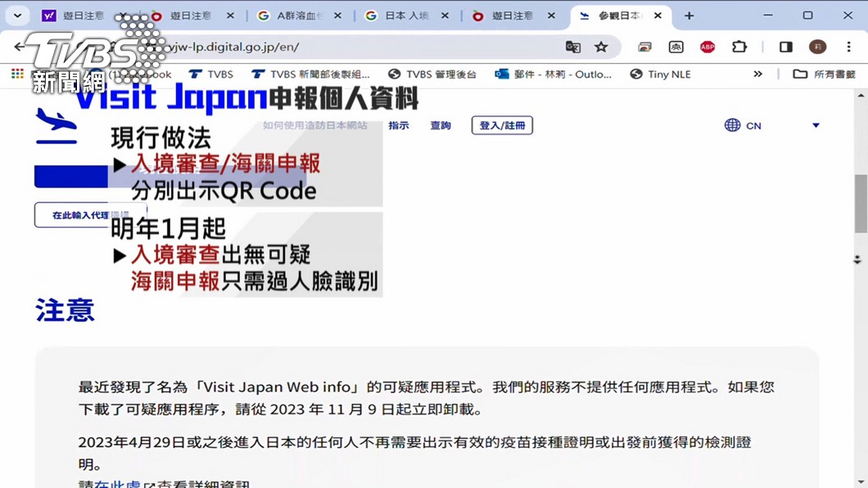Open the Extensions puzzle icon
This screenshot has width=868, height=488.
[x=739, y=47]
